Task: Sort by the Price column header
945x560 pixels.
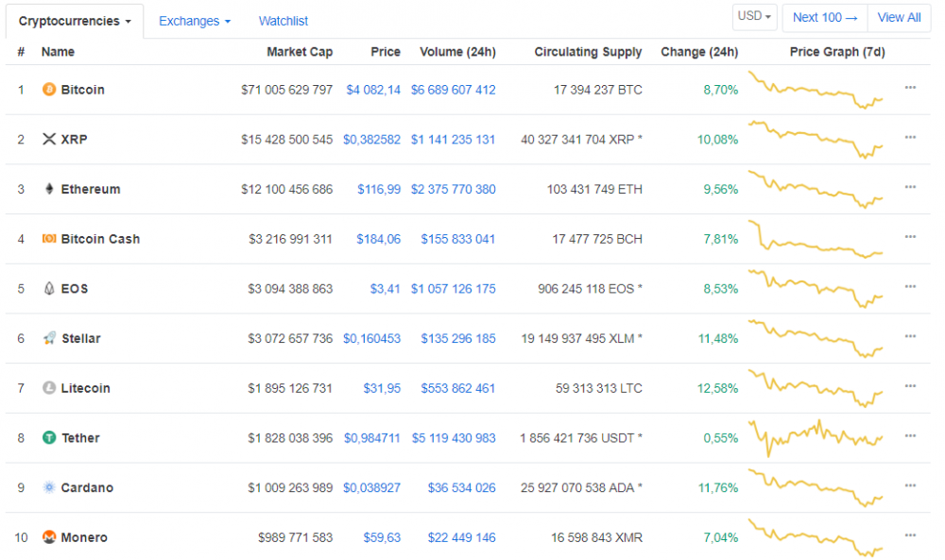Action: 386,52
